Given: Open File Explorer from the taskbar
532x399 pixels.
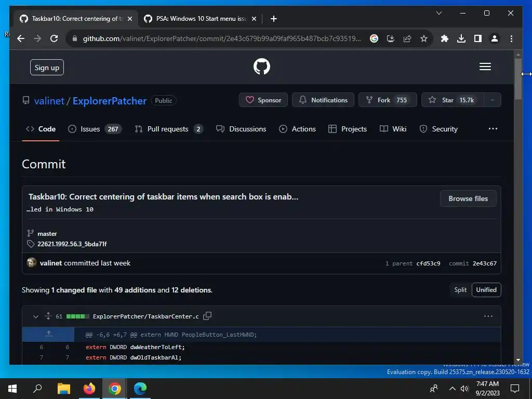Looking at the screenshot, I should click(x=63, y=389).
